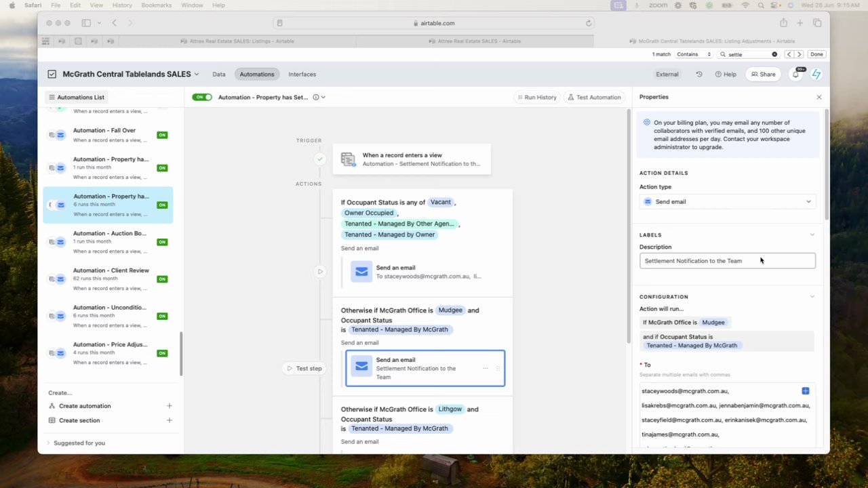
Task: Click the Automations List button
Action: [76, 98]
